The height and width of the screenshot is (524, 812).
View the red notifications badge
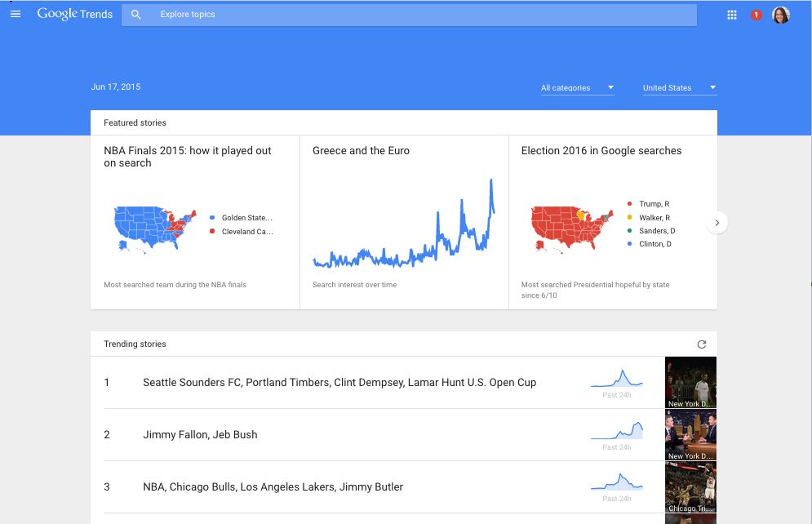(x=756, y=15)
